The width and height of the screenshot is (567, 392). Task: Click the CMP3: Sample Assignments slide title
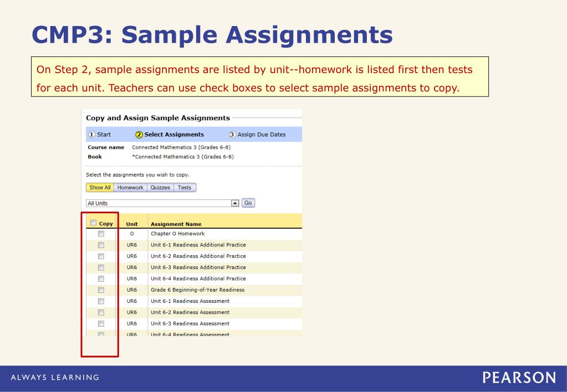click(212, 35)
